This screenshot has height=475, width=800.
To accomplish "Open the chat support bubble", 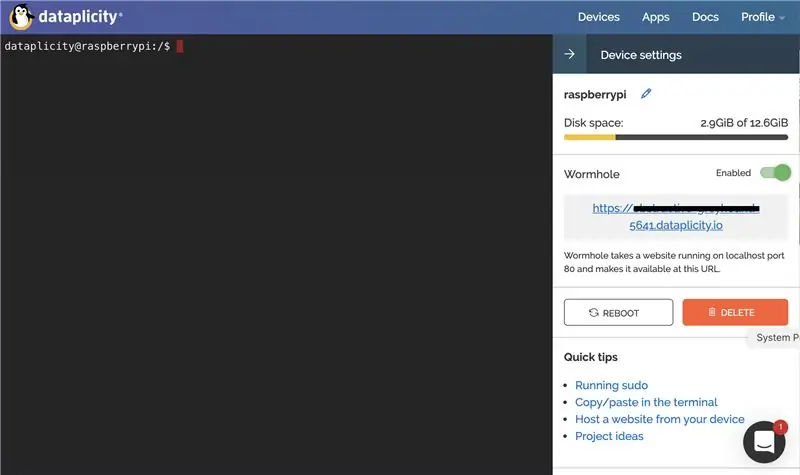I will [x=764, y=442].
